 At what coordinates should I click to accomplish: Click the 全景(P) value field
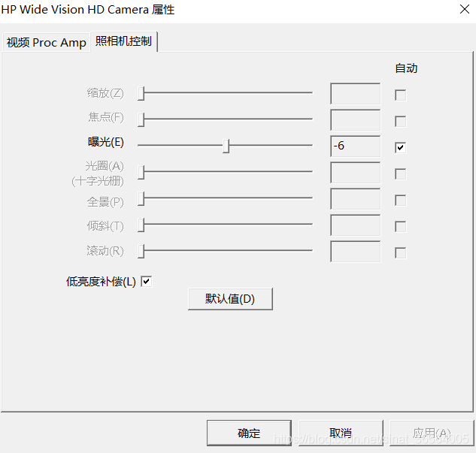click(x=355, y=198)
